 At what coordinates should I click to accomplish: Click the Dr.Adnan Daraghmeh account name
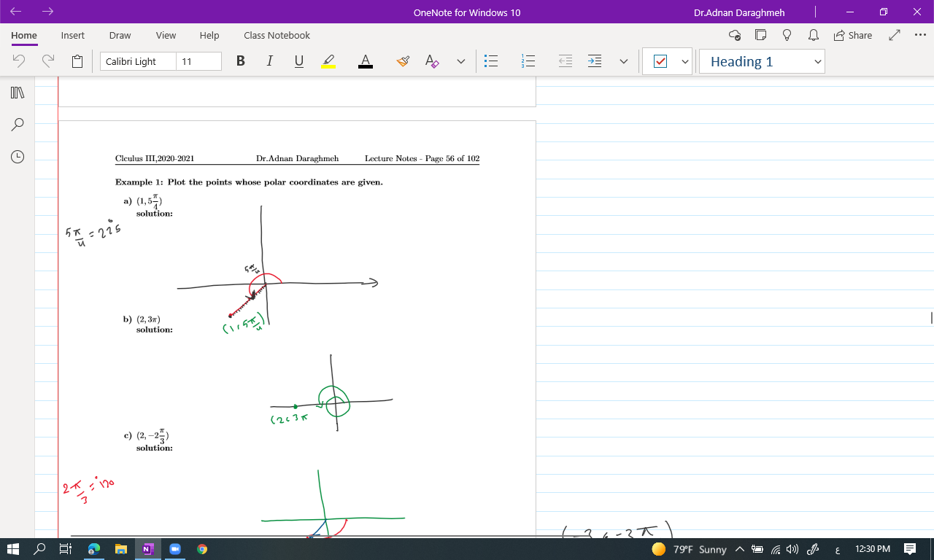pos(739,12)
